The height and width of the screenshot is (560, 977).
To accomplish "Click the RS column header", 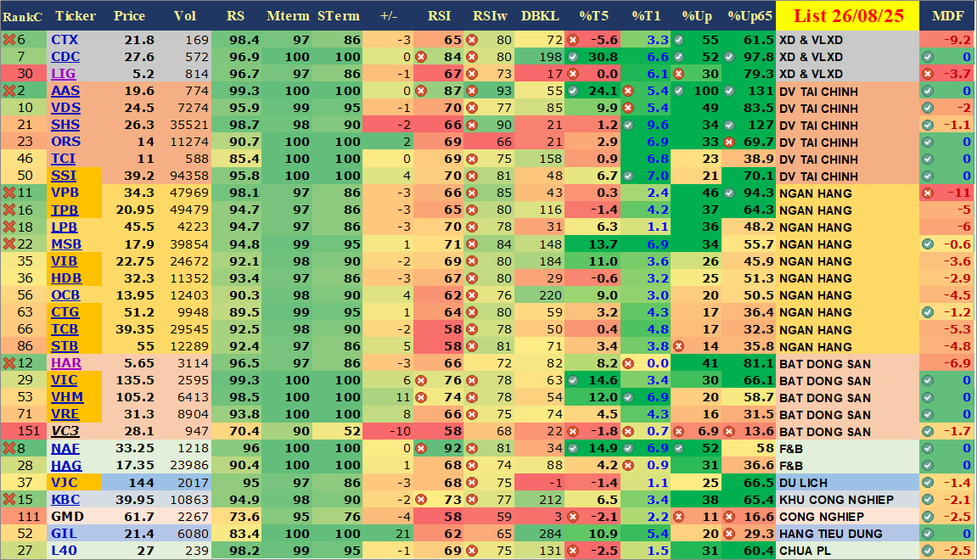I will coord(235,16).
